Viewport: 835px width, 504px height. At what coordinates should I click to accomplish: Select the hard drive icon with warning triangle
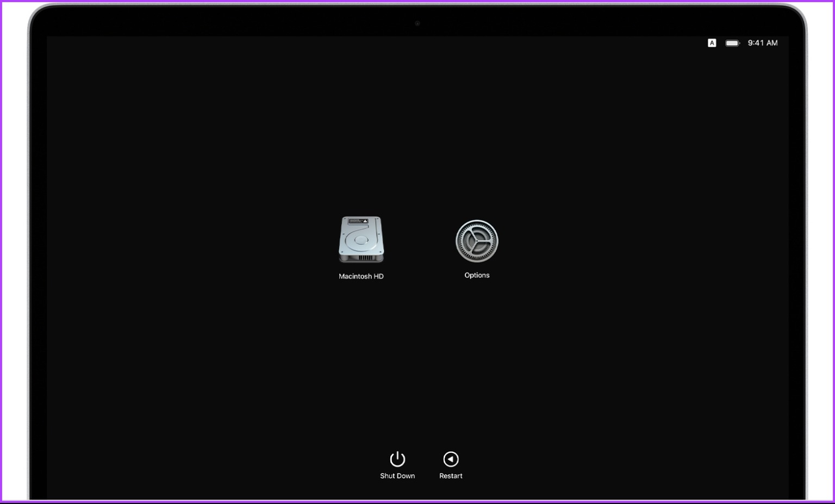pos(361,239)
